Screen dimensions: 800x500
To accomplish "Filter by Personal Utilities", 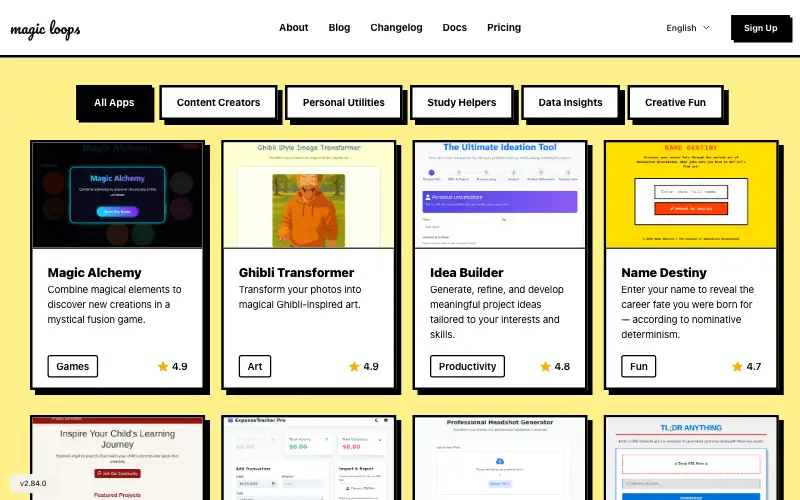I will [343, 103].
